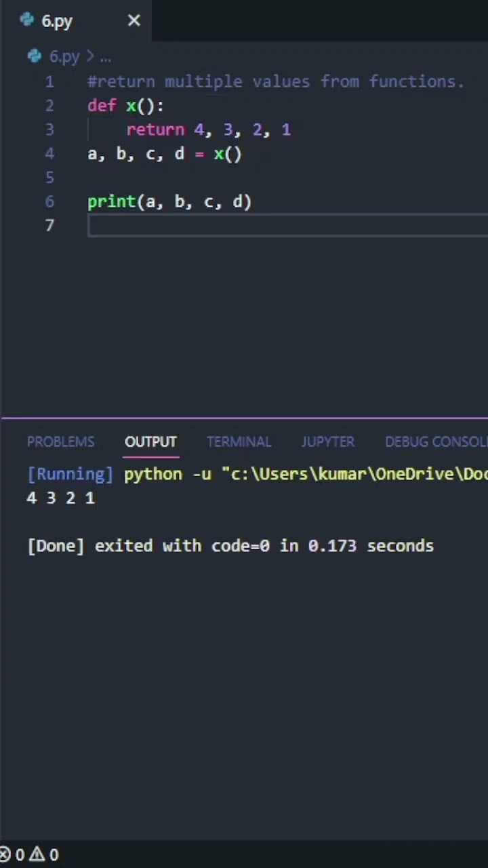Click line number 1 in the gutter
The image size is (488, 868).
[x=49, y=82]
